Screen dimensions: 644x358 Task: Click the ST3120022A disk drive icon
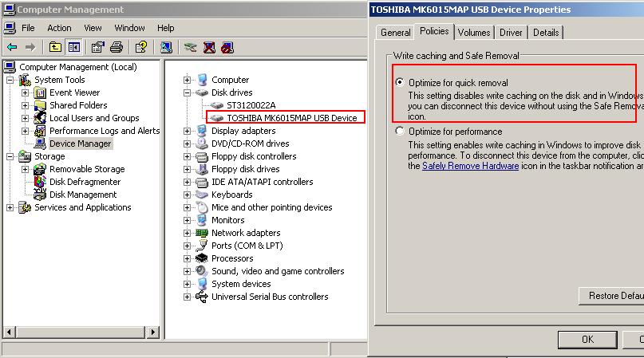[216, 105]
